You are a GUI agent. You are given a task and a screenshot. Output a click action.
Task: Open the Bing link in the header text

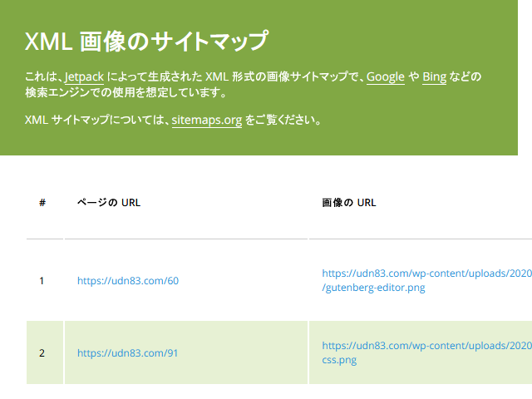(434, 76)
